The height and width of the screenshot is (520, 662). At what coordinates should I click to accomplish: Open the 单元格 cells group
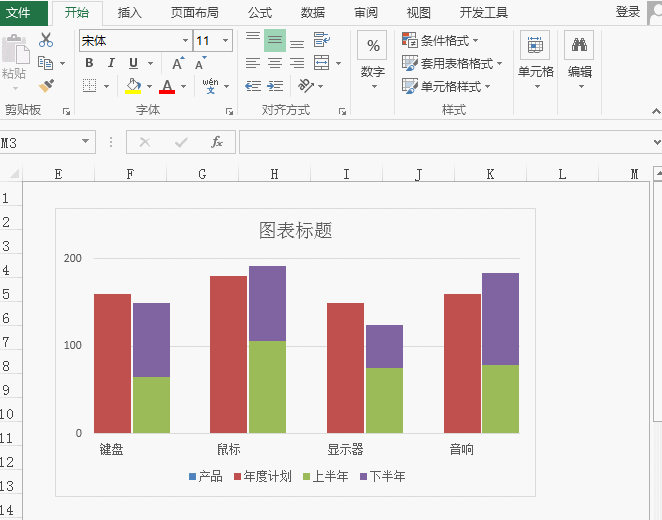tap(535, 59)
